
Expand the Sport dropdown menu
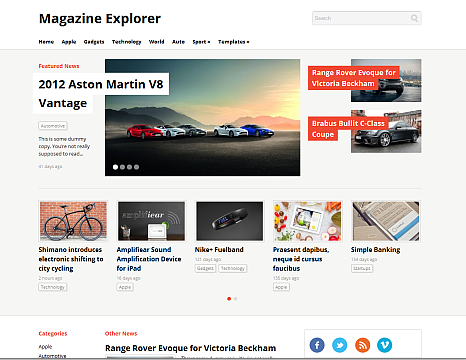point(201,42)
